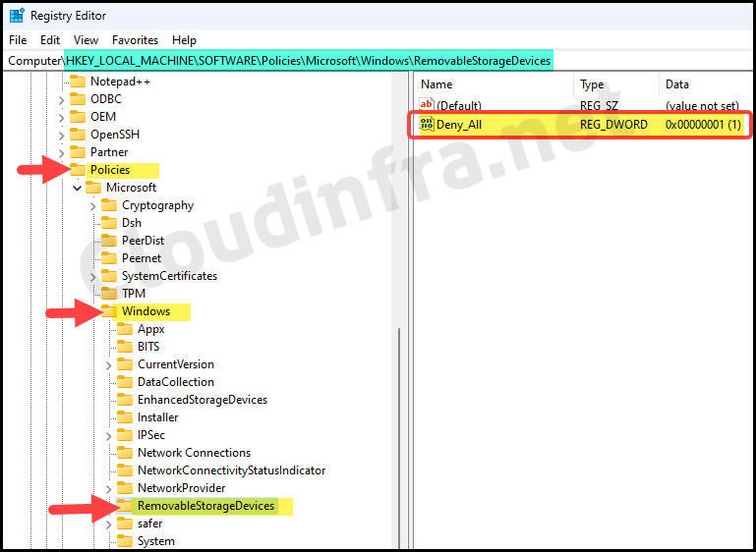Screen dimensions: 756x552
Task: Click the Installer folder icon
Action: coord(125,417)
